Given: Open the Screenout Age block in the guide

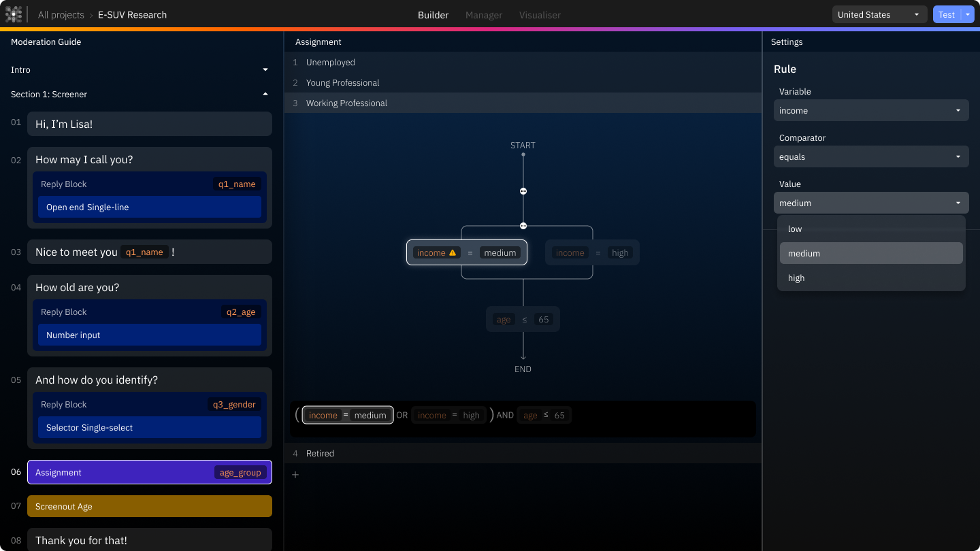Looking at the screenshot, I should [150, 506].
